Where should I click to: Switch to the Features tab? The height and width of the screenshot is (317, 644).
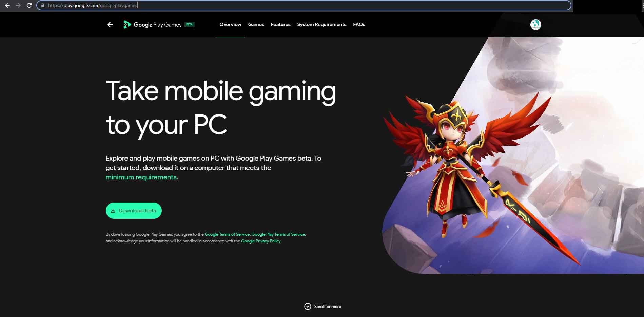coord(280,24)
